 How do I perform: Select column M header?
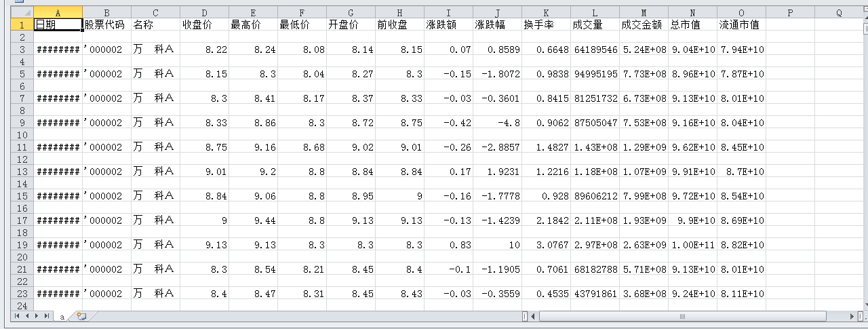click(x=644, y=13)
